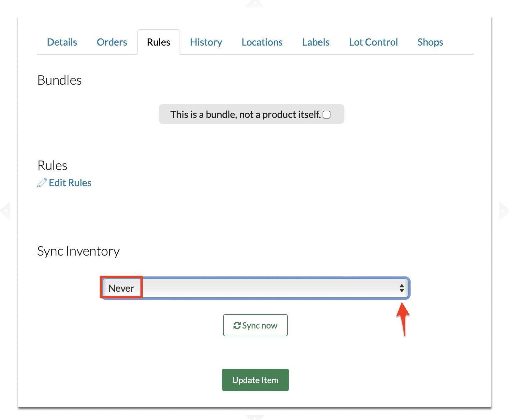Screen dimensions: 509x420
Task: Click the refresh icon in Sync now
Action: click(x=237, y=325)
